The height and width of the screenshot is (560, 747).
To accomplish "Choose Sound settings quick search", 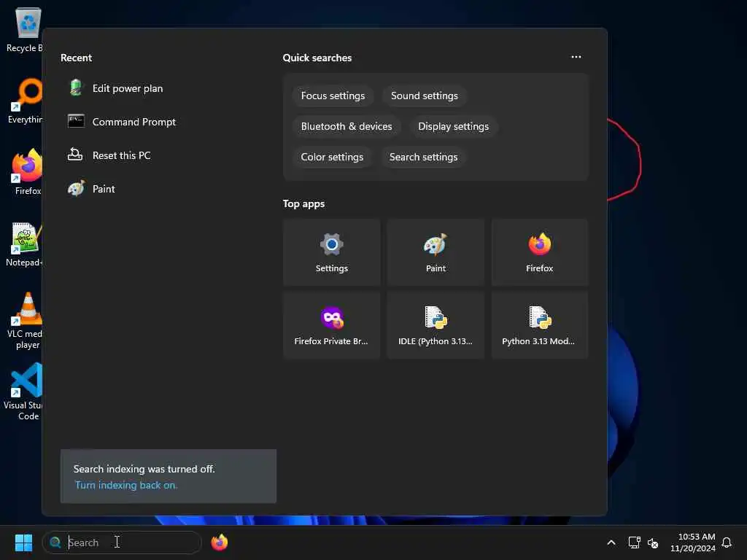I will click(424, 96).
